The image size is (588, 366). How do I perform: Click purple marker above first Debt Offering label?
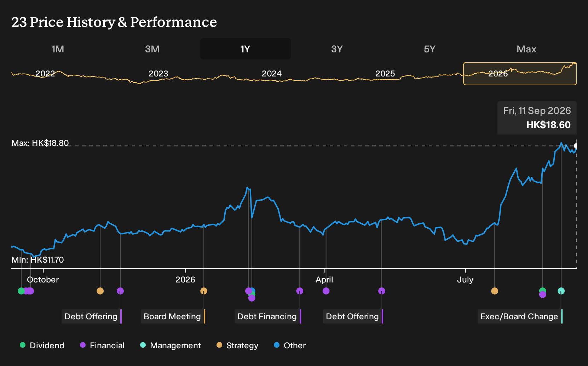pos(120,291)
